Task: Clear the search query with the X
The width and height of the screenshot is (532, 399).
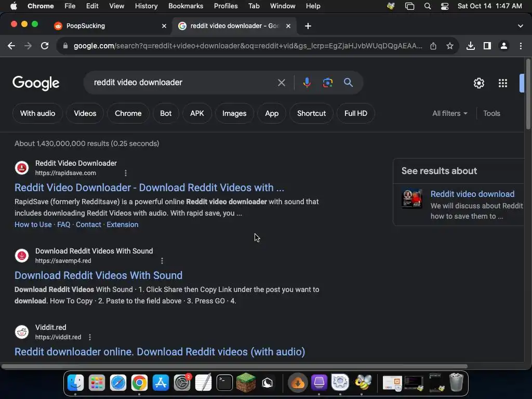Action: pyautogui.click(x=281, y=83)
